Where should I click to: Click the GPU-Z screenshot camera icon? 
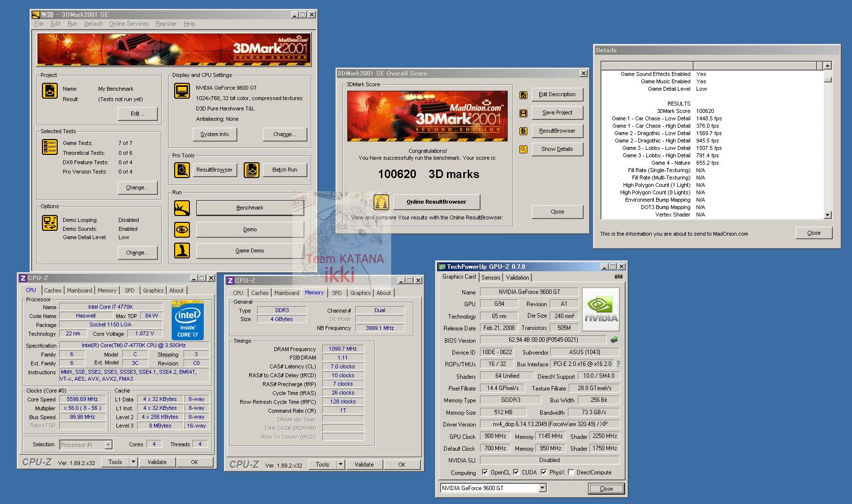point(618,277)
